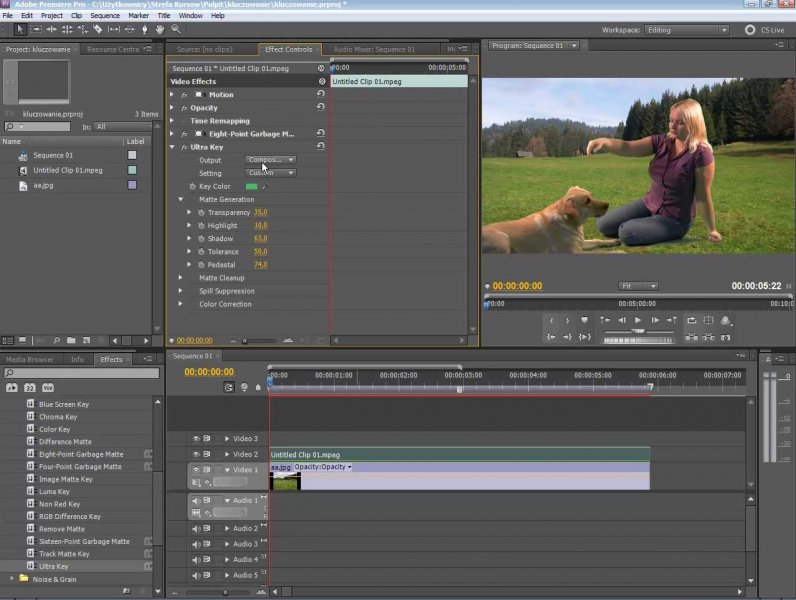796x600 pixels.
Task: Hide the Video 2 track output
Action: [x=196, y=454]
